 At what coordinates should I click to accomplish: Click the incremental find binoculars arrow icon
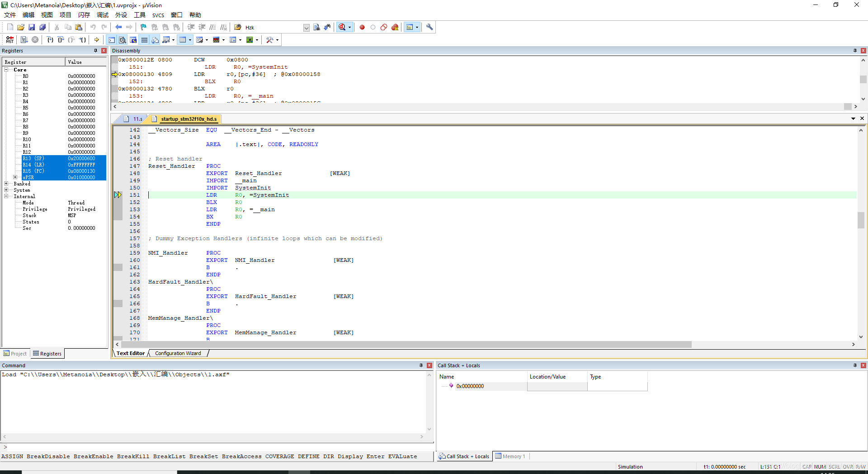pos(327,27)
